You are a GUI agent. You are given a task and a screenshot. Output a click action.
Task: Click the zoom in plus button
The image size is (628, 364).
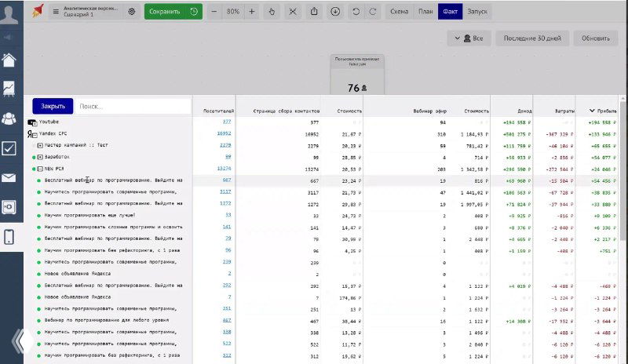tap(251, 12)
